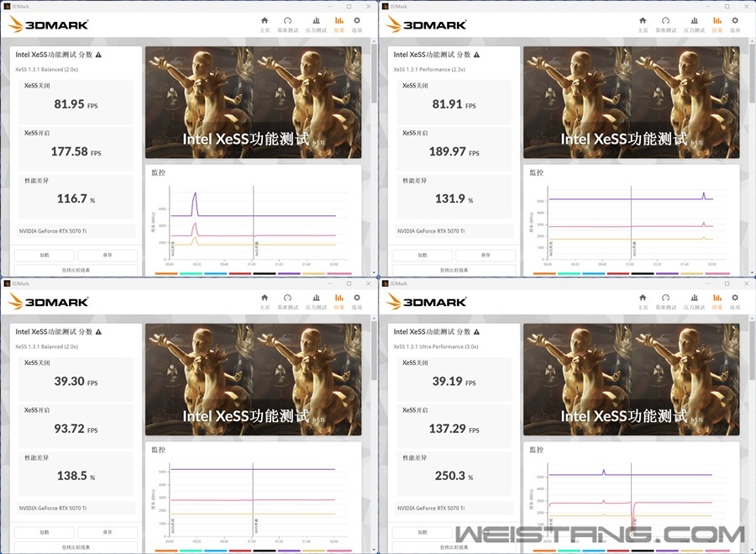Select Results icon in the 137.29 FPS window
This screenshot has height=554, width=756.
[x=717, y=301]
